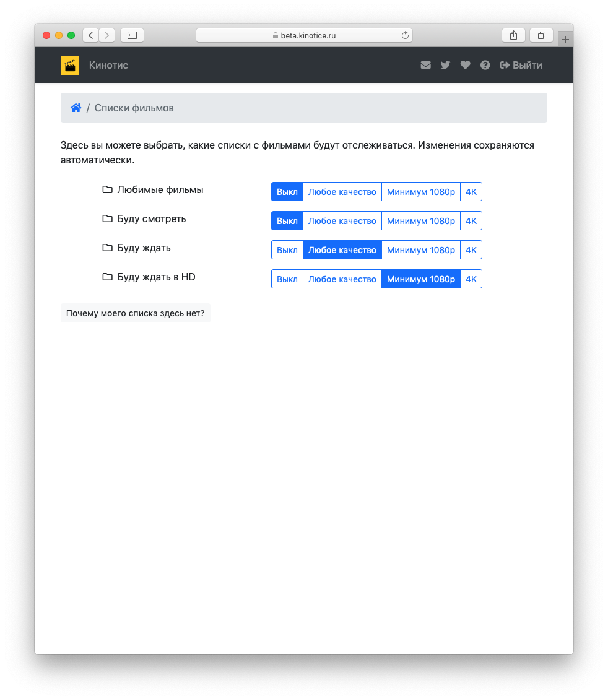Go to home via breadcrumb house icon
608x700 pixels.
click(76, 108)
